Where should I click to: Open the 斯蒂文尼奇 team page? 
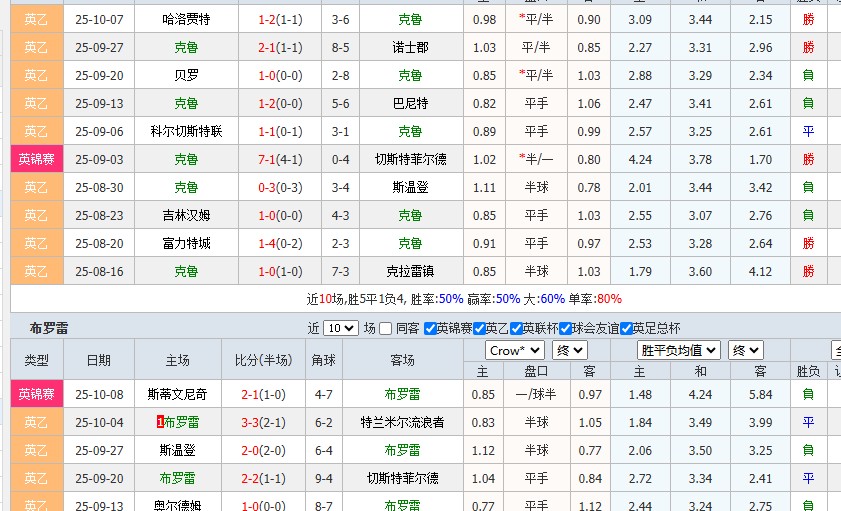point(186,394)
